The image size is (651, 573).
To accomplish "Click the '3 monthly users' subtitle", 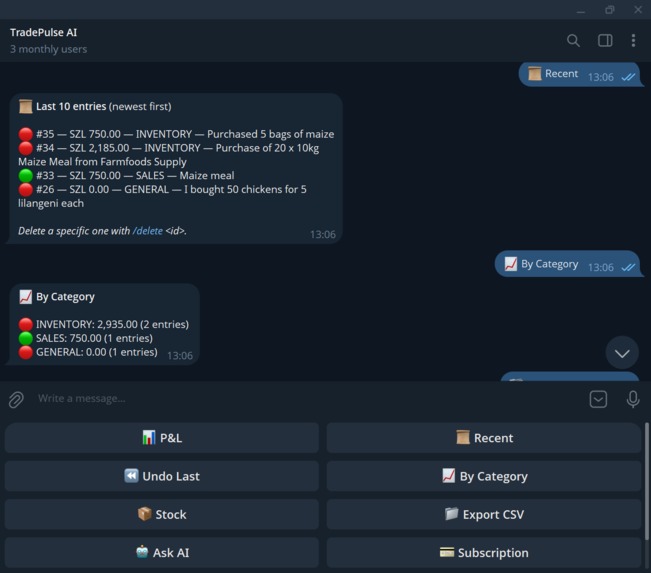I will pyautogui.click(x=49, y=49).
